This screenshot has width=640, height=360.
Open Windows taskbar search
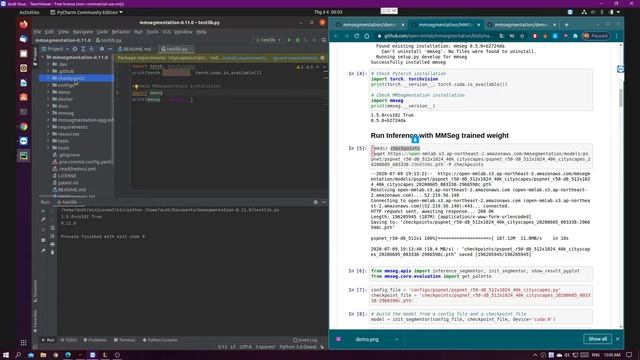tap(18, 355)
